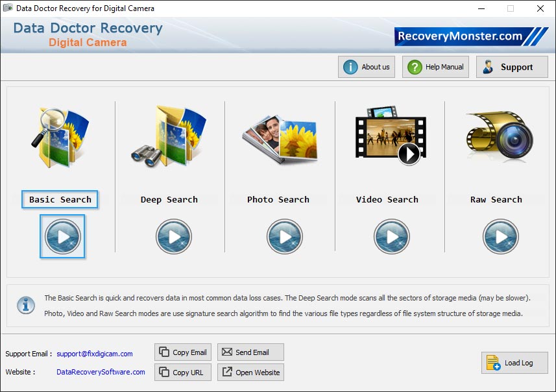556x392 pixels.
Task: Click the About us info icon
Action: [350, 66]
